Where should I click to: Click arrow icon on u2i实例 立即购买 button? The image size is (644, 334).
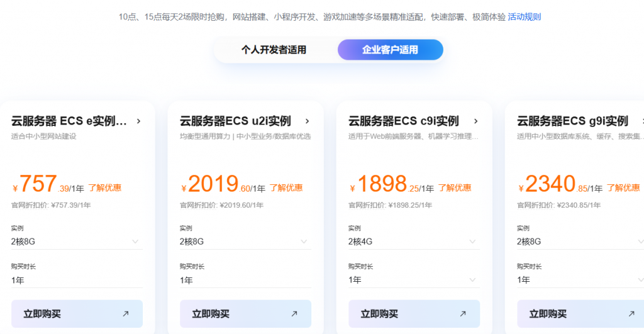(x=294, y=314)
